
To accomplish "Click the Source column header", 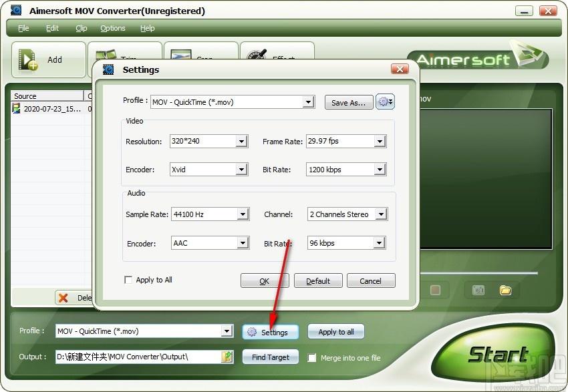I will (x=47, y=96).
